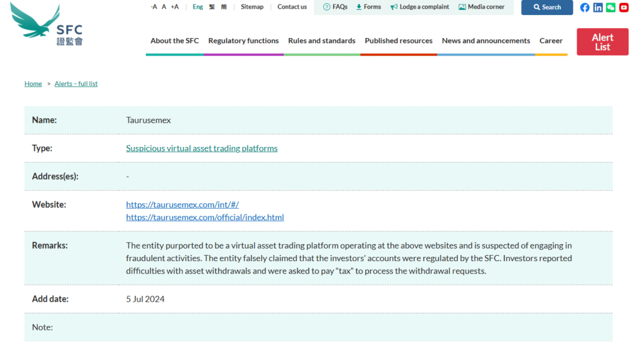Viewport: 639px width, 364px height.
Task: Open the Published resources menu
Action: (399, 41)
